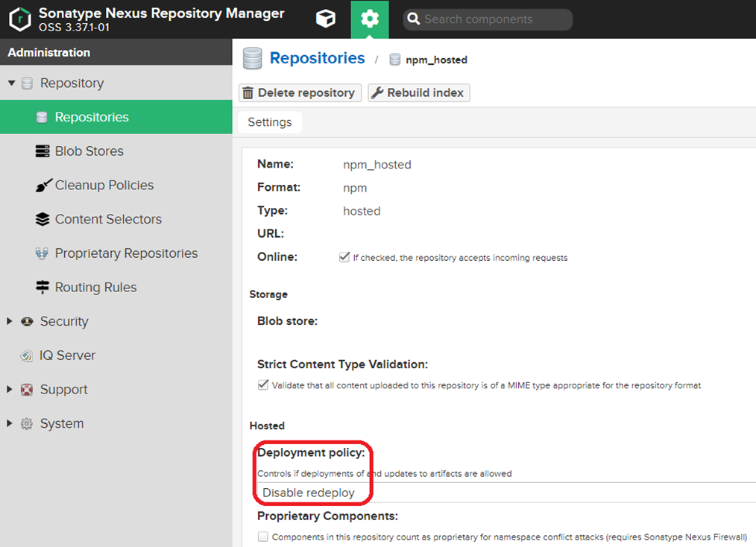Image resolution: width=756 pixels, height=547 pixels.
Task: Click the npm_hosted Name value text
Action: 377,165
